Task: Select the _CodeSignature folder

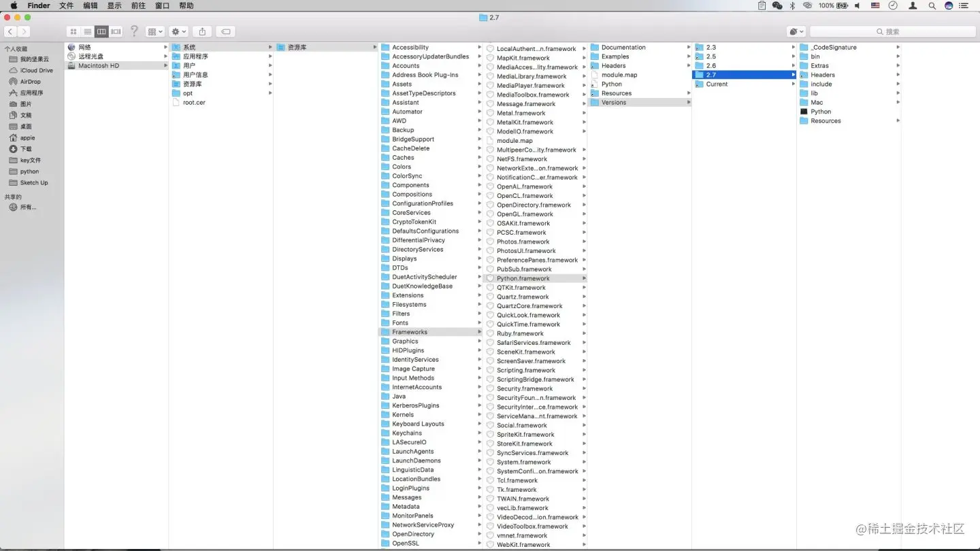Action: [x=849, y=48]
